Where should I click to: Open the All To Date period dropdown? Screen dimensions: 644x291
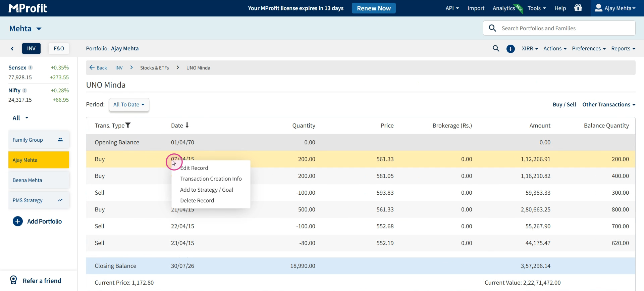[x=129, y=105]
